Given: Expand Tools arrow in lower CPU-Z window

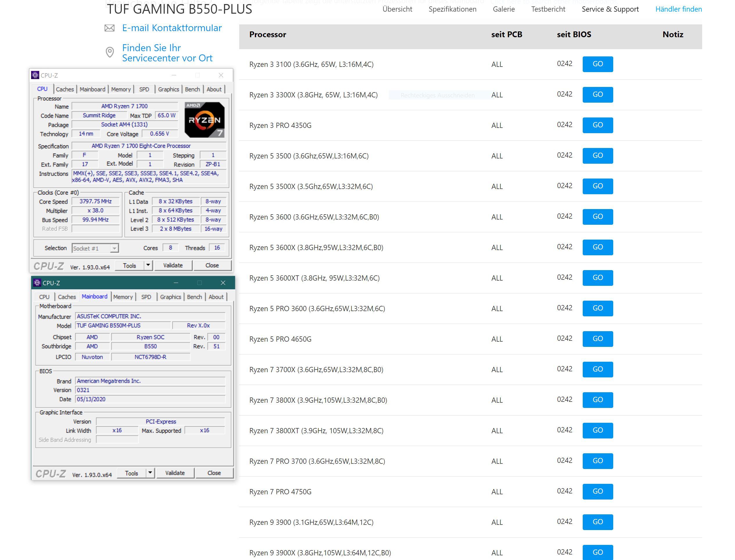Looking at the screenshot, I should [150, 473].
